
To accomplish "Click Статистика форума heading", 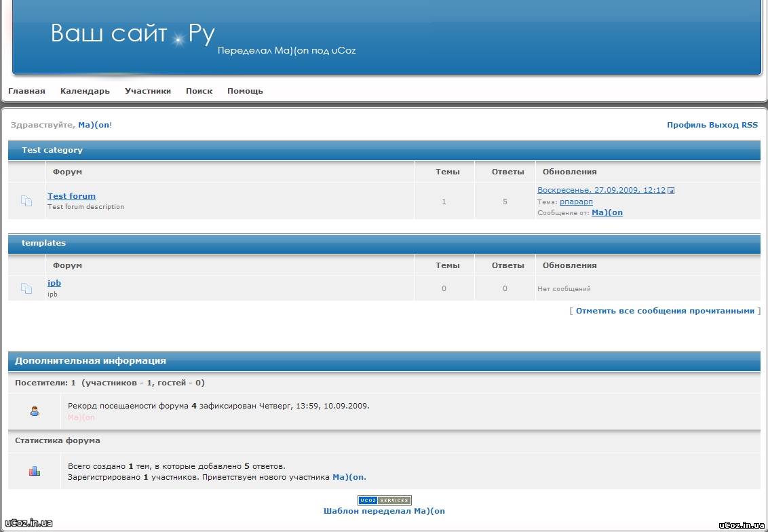I will (x=58, y=440).
